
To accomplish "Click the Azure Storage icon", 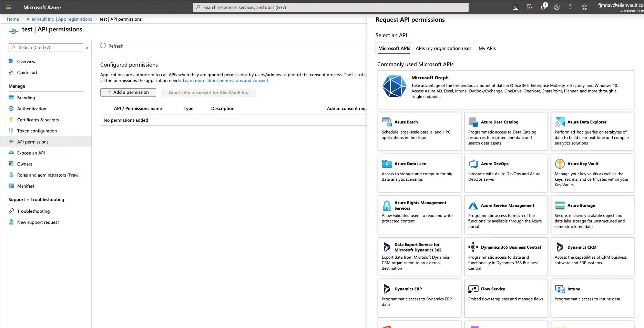I will (x=560, y=205).
